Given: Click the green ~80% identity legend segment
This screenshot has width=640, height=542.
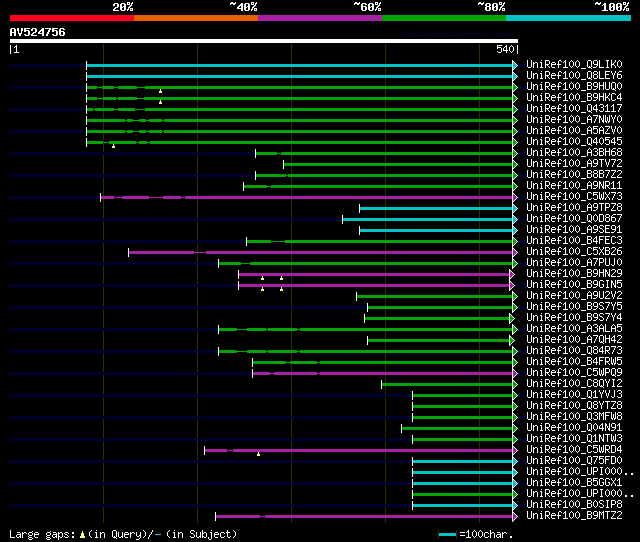Looking at the screenshot, I should click(444, 18).
